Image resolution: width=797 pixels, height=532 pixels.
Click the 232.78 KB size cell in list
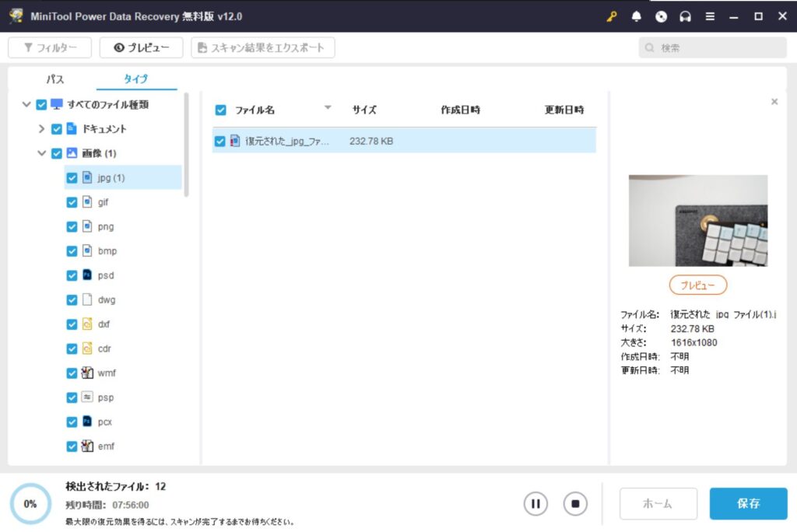pos(371,142)
